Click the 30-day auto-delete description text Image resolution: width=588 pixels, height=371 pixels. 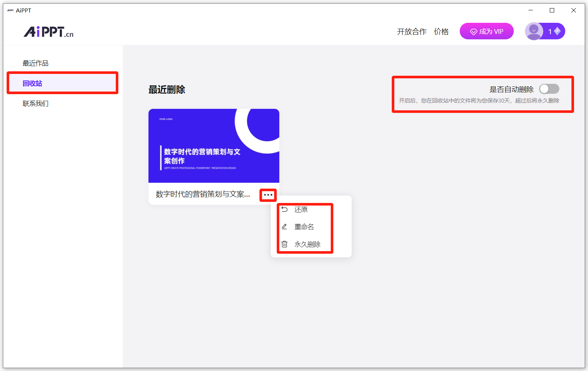(479, 100)
